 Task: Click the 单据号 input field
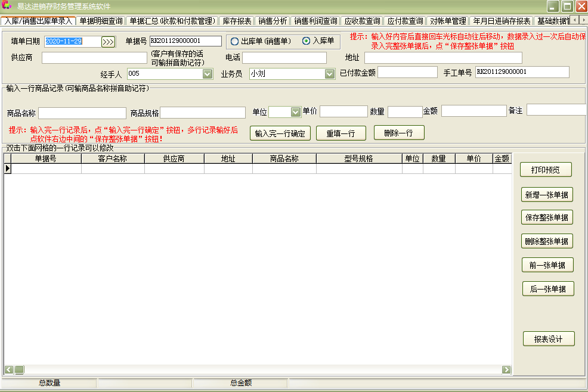click(x=185, y=41)
